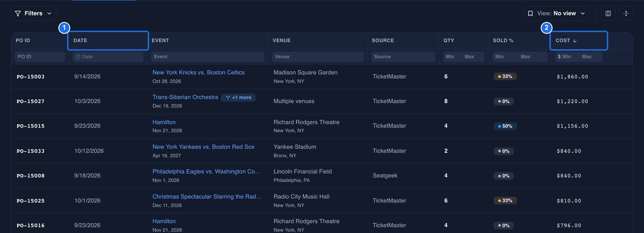Open Hamilton link in PO-15016 row

coord(164,221)
